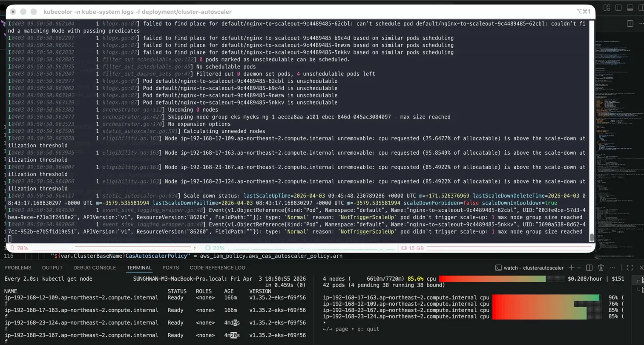The image size is (644, 345).
Task: Click the cluster total cpu usage bar
Action: tap(501, 279)
